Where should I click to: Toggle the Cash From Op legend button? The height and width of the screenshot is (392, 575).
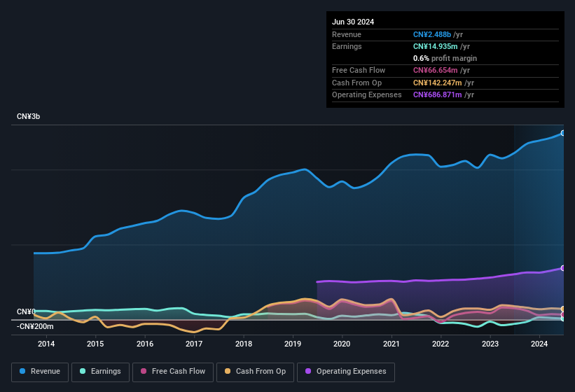(255, 372)
